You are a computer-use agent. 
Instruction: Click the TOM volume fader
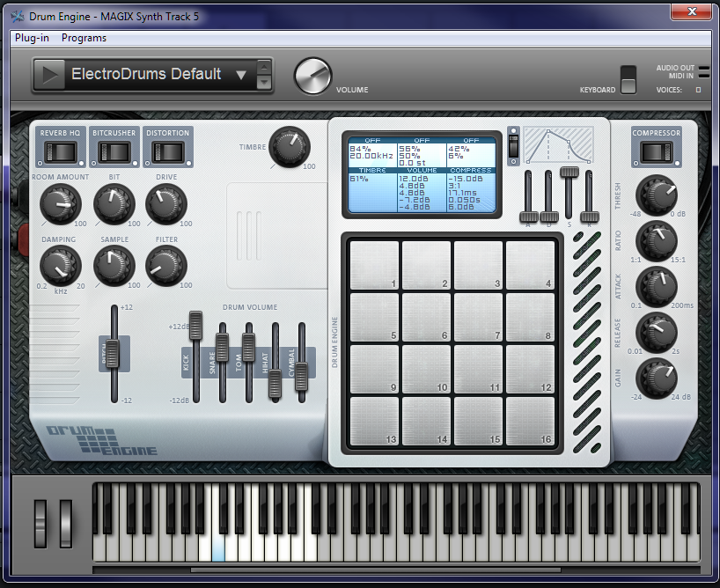point(248,348)
